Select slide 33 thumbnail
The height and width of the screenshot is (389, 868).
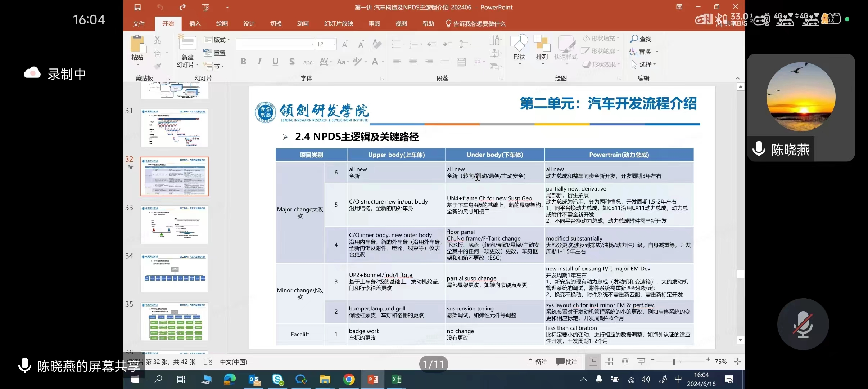[x=174, y=225]
